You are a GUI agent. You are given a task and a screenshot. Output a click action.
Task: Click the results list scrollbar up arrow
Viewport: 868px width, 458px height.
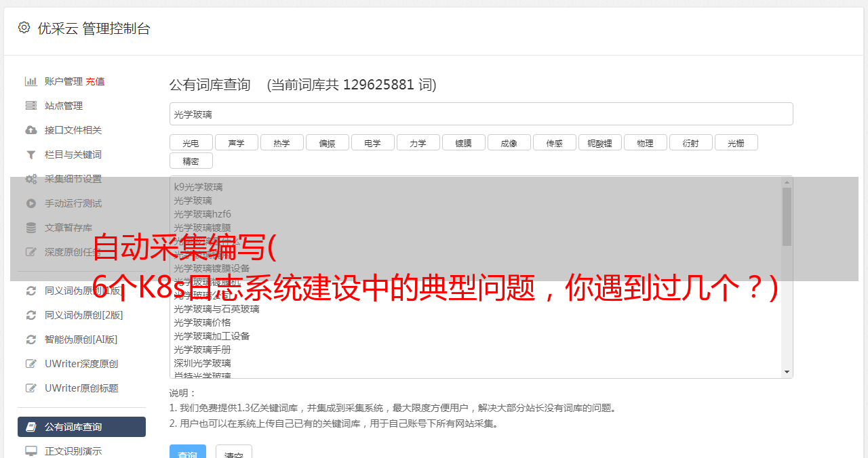click(x=787, y=182)
